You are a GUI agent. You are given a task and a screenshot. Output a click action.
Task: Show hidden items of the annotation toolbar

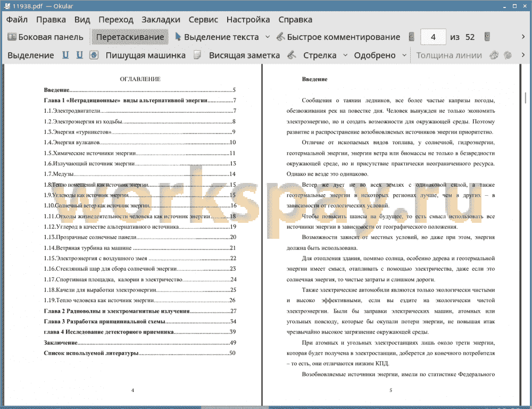[x=523, y=55]
